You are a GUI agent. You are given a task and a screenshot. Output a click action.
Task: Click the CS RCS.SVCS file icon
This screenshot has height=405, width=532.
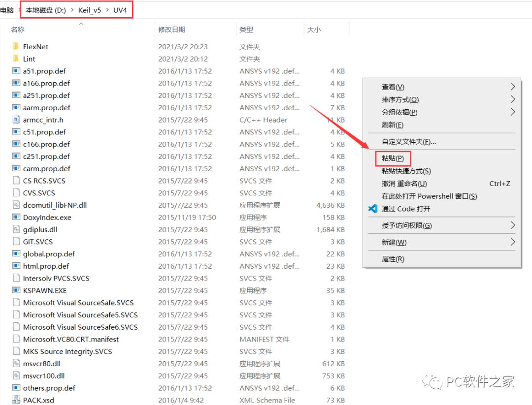coord(16,181)
